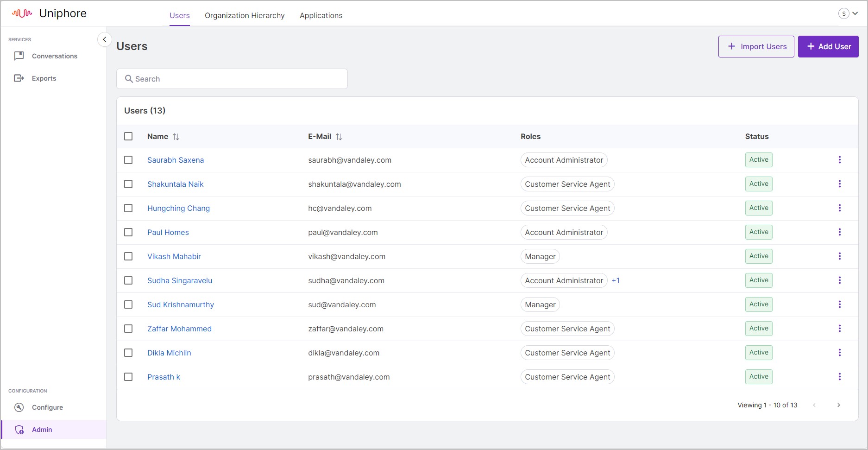Open actions menu for Vikash Mahabir
The image size is (868, 450).
pos(839,256)
